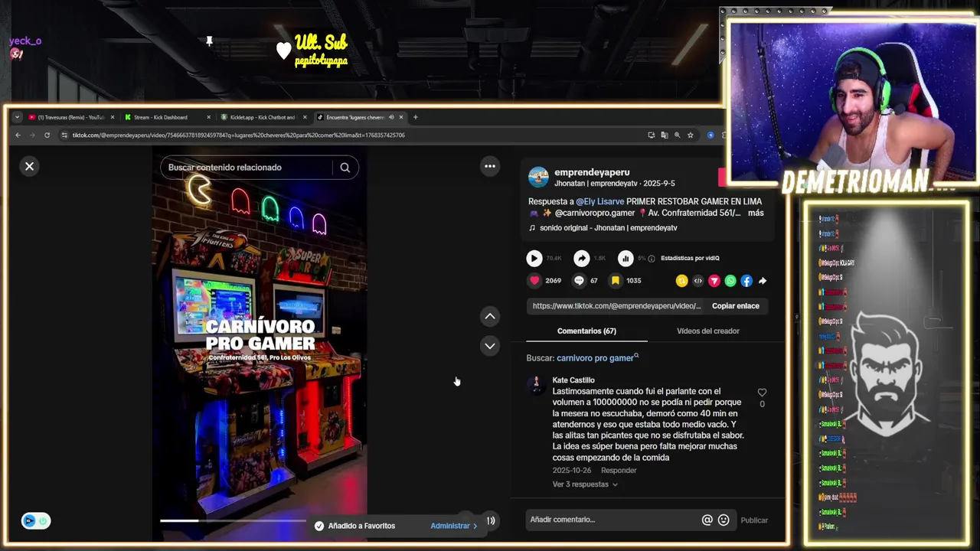This screenshot has width=980, height=551.
Task: Click the @Ely Lisarve mention
Action: (599, 202)
